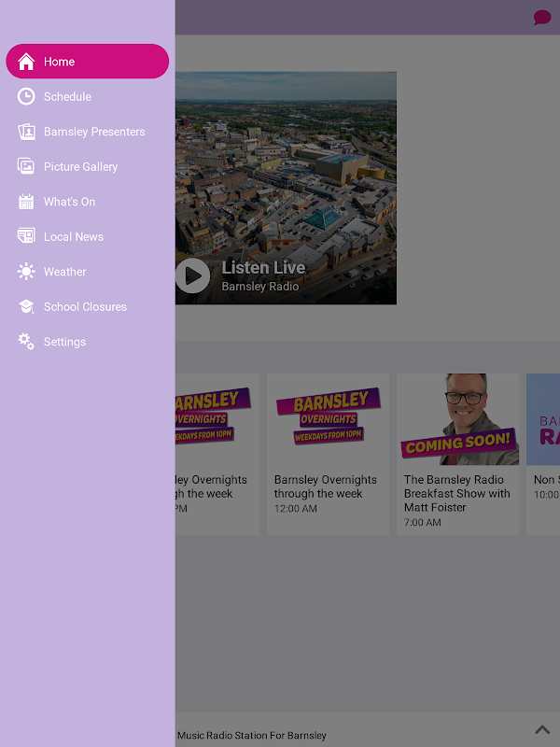The image size is (560, 747).
Task: Click the Schedule clock icon
Action: (x=26, y=96)
